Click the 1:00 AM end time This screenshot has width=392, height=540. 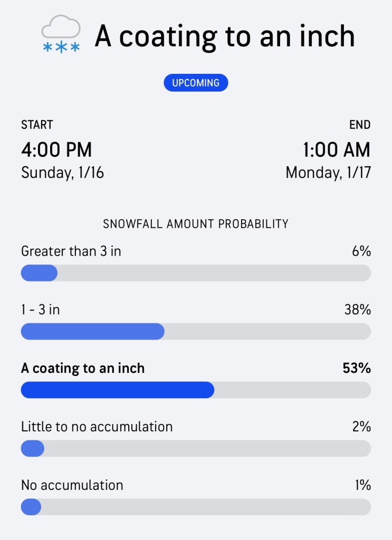(x=336, y=150)
